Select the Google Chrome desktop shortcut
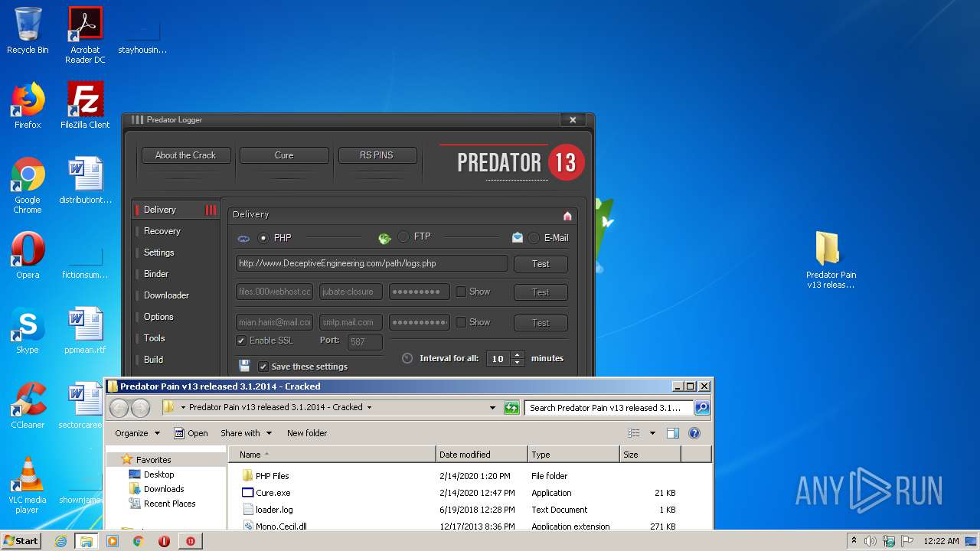Screen dimensions: 980x551 pos(28,185)
